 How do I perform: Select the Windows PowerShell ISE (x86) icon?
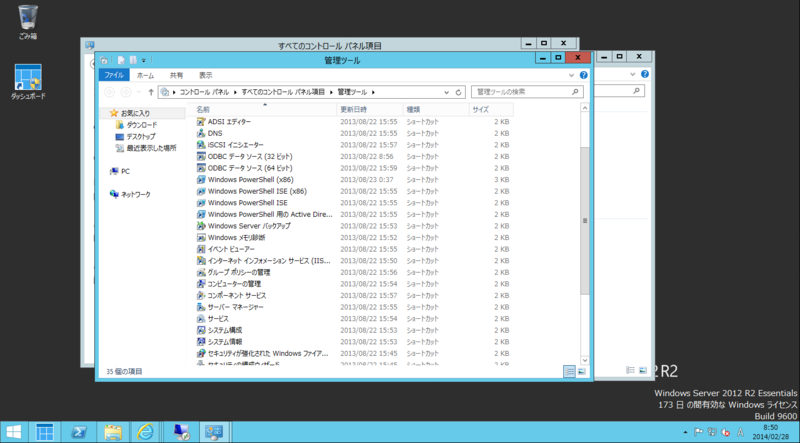[201, 191]
